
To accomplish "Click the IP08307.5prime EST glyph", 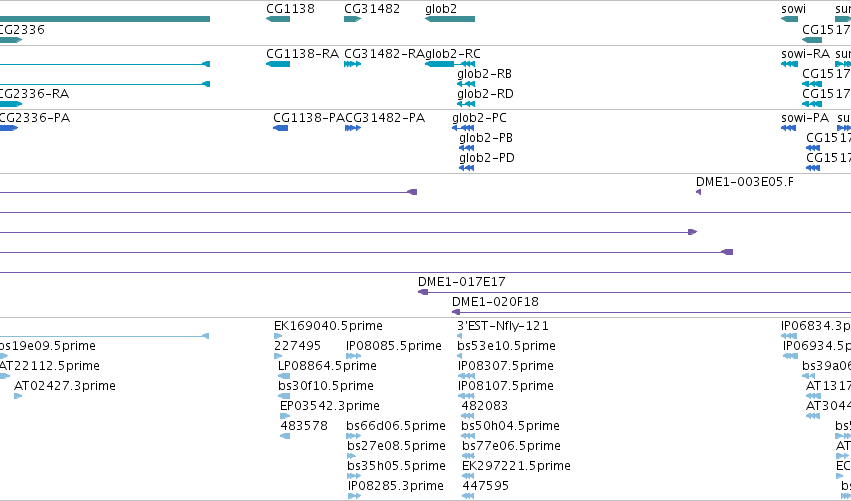I will click(466, 376).
